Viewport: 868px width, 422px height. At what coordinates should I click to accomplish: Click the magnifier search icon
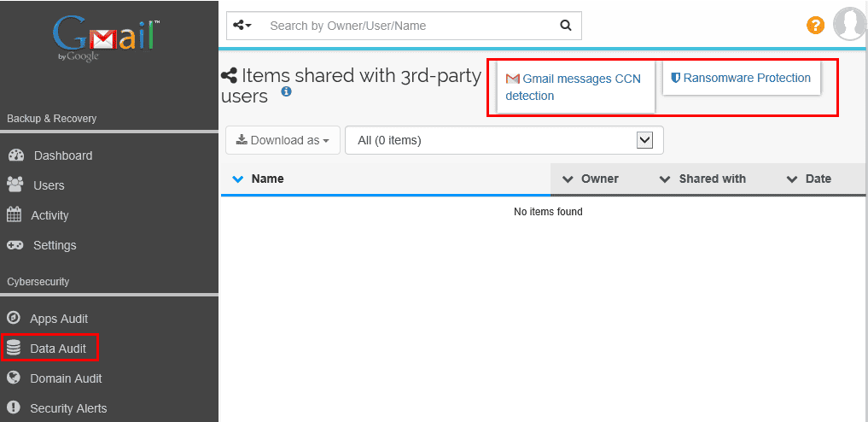(565, 26)
